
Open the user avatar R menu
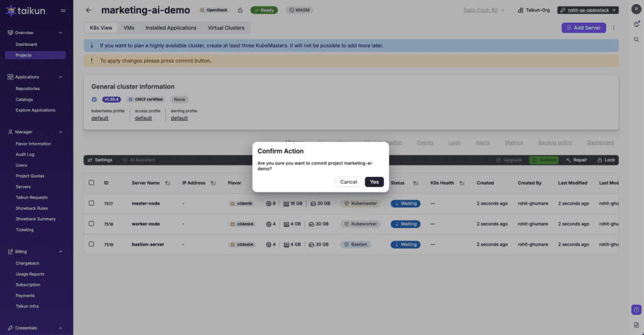[x=636, y=10]
